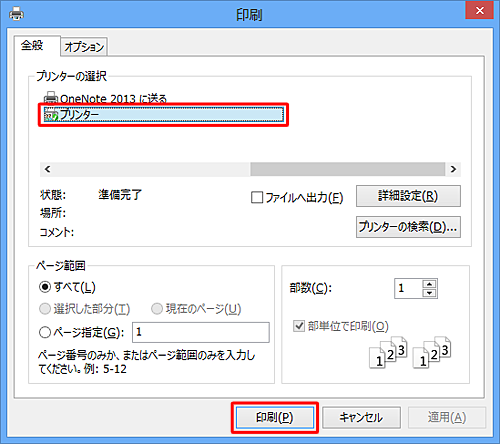Image resolution: width=500 pixels, height=444 pixels.
Task: Click the キャンセル button
Action: [x=361, y=417]
